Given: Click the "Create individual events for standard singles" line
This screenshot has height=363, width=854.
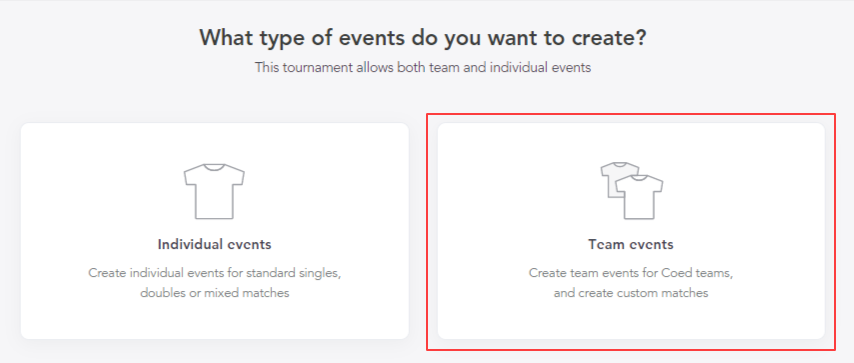Looking at the screenshot, I should point(215,273).
